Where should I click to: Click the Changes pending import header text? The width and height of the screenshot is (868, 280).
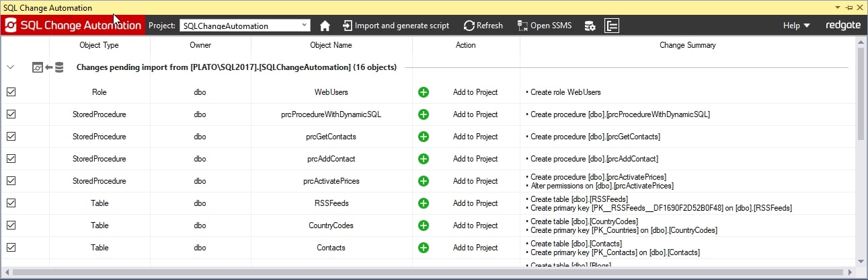coord(237,67)
